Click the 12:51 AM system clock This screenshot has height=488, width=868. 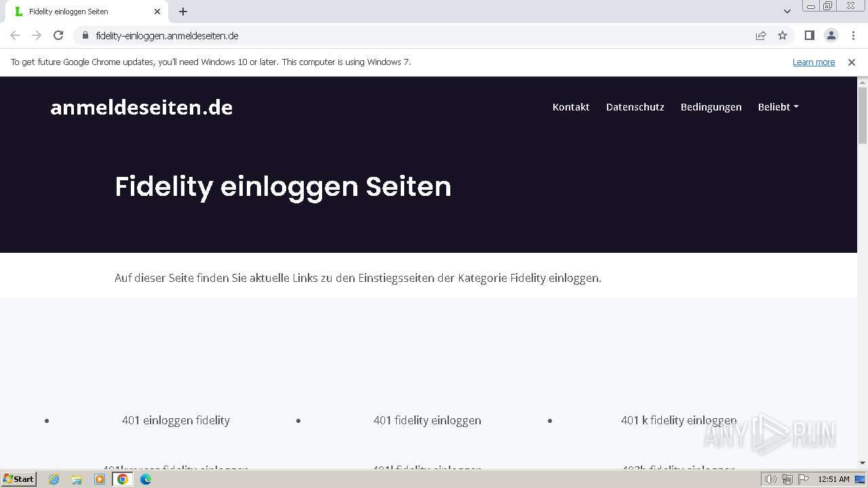(x=833, y=479)
